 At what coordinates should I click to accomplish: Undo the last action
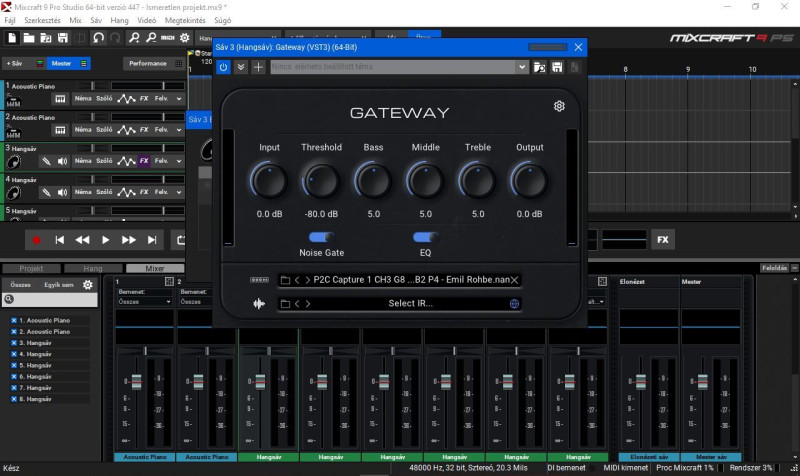[98, 37]
